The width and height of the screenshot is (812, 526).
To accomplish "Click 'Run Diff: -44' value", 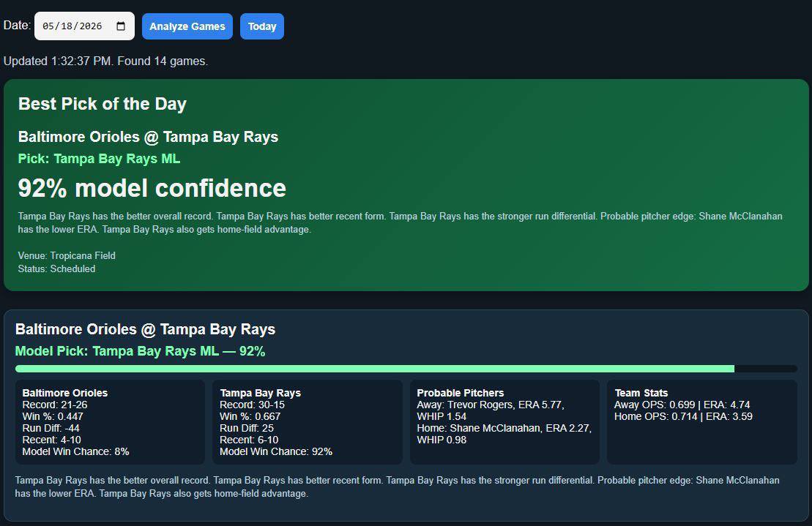I will click(x=51, y=428).
